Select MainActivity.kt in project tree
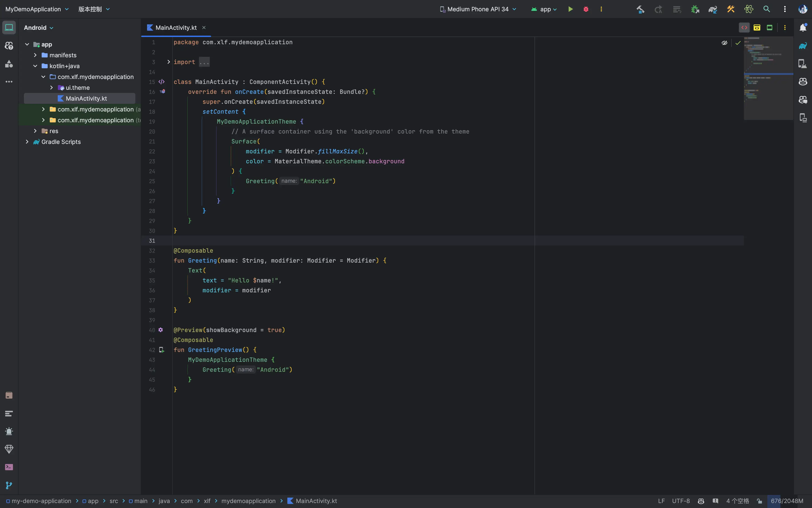The image size is (812, 508). [x=80, y=98]
